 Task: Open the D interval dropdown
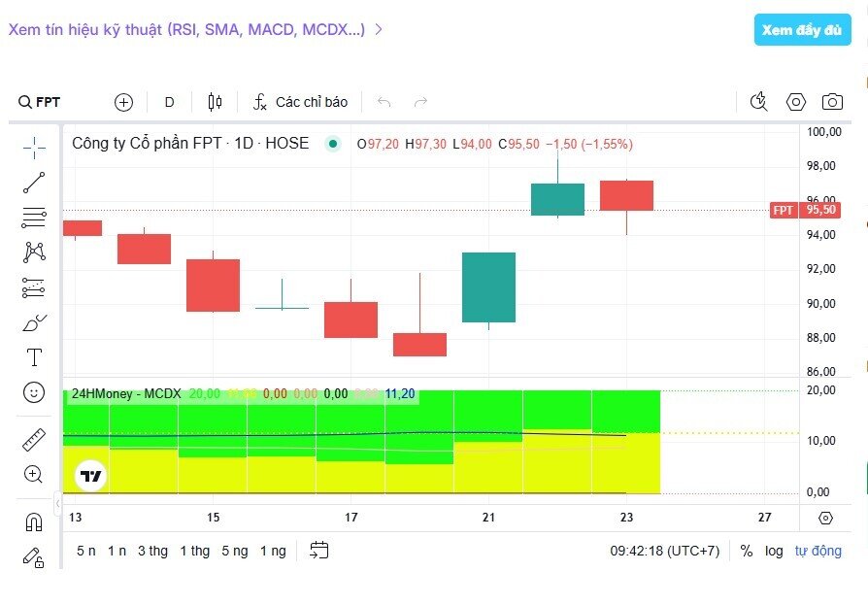pyautogui.click(x=169, y=102)
